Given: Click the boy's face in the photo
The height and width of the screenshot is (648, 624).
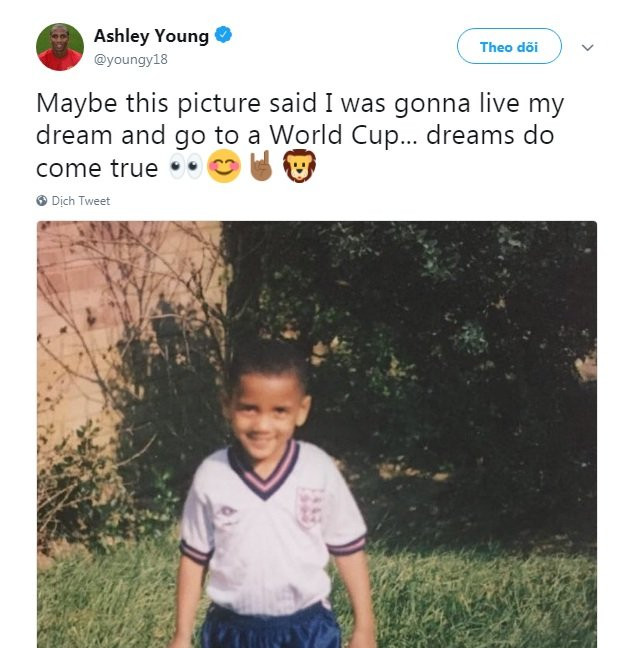Looking at the screenshot, I should tap(267, 410).
